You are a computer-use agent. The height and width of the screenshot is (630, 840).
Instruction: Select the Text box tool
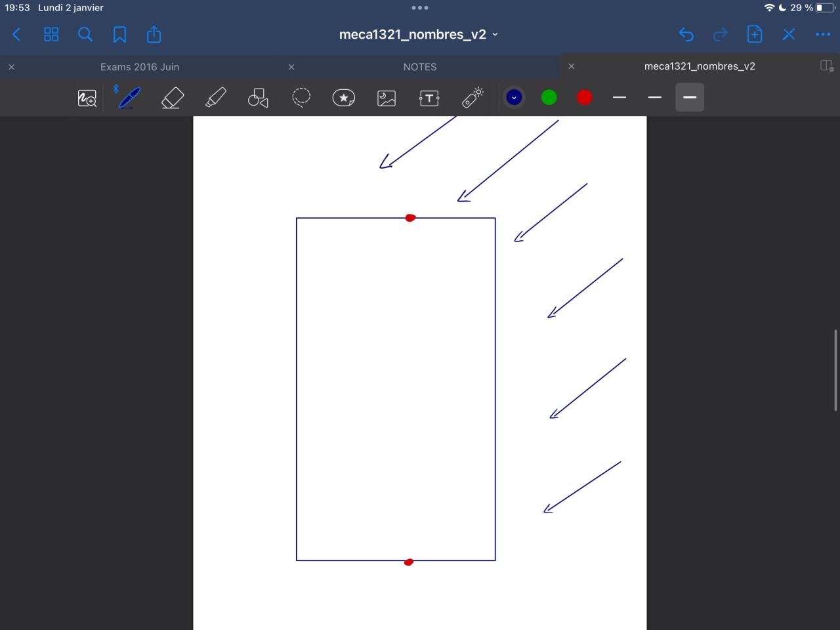tap(429, 98)
